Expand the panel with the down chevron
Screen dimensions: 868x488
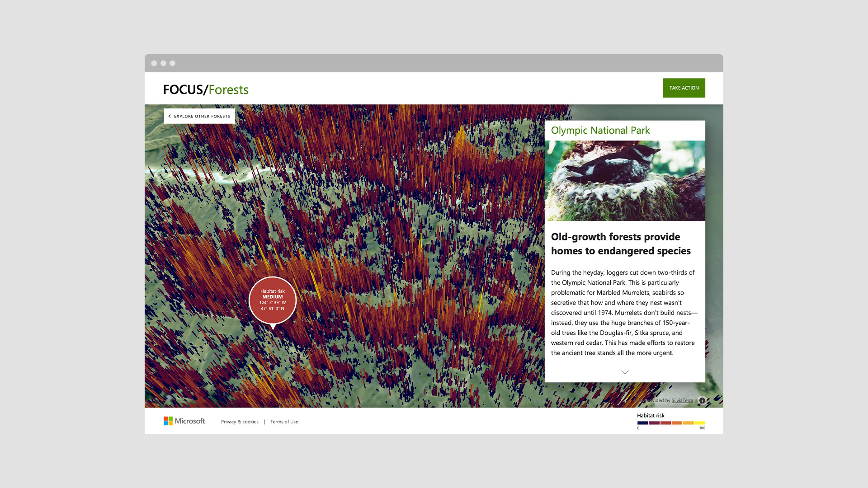pyautogui.click(x=625, y=372)
